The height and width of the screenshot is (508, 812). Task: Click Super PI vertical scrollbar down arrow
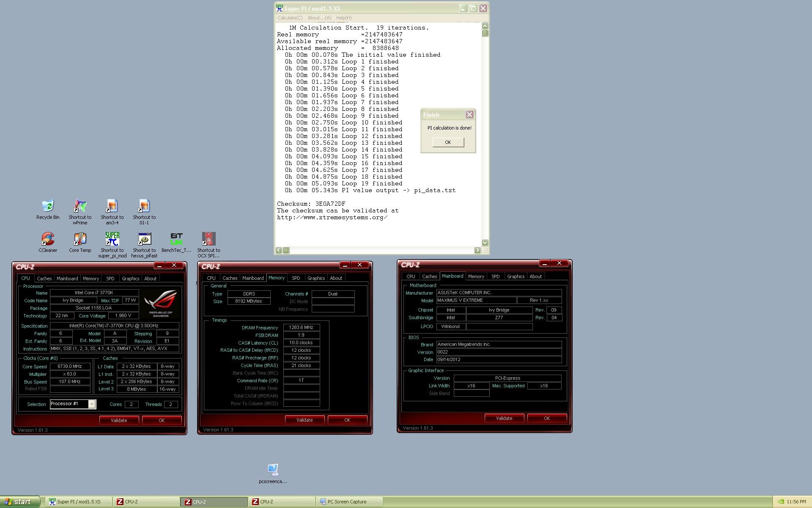(485, 243)
